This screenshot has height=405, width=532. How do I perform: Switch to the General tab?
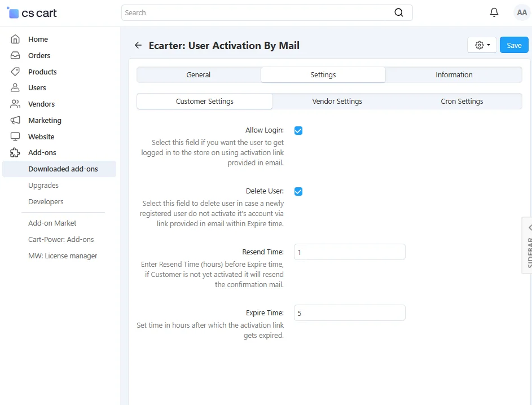[x=199, y=74]
